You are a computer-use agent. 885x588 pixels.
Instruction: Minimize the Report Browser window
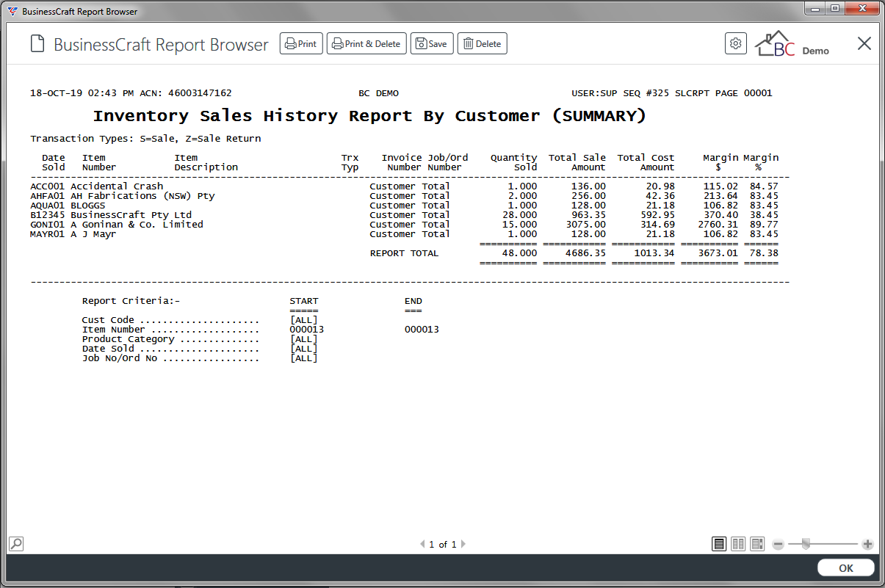pos(814,9)
